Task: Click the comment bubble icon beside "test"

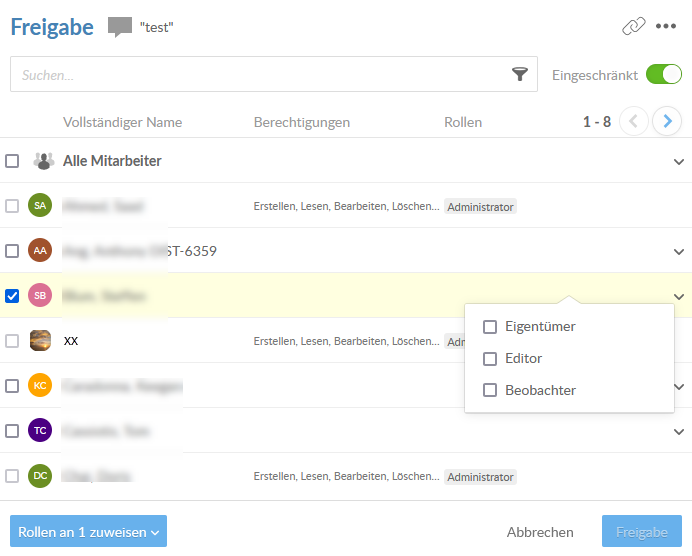Action: coord(120,27)
